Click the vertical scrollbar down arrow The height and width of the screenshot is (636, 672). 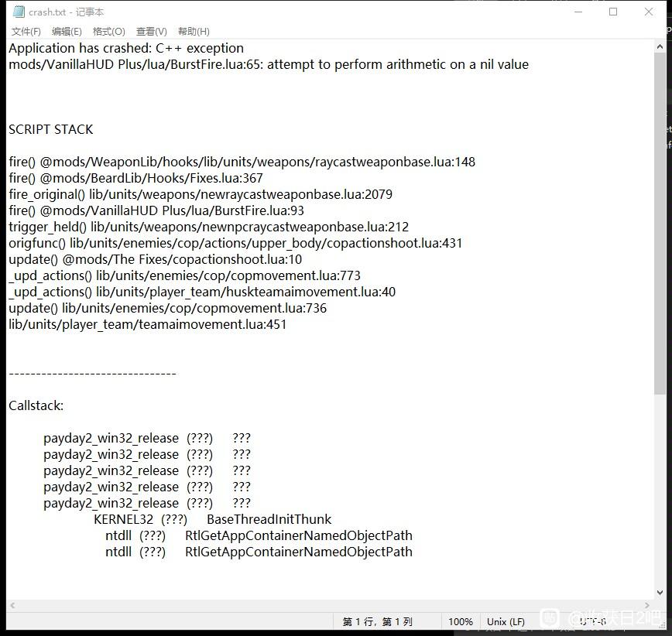pos(660,593)
